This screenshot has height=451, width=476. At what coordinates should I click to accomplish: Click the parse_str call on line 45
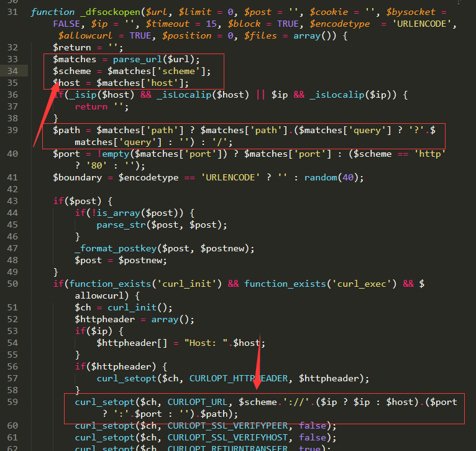tap(121, 225)
